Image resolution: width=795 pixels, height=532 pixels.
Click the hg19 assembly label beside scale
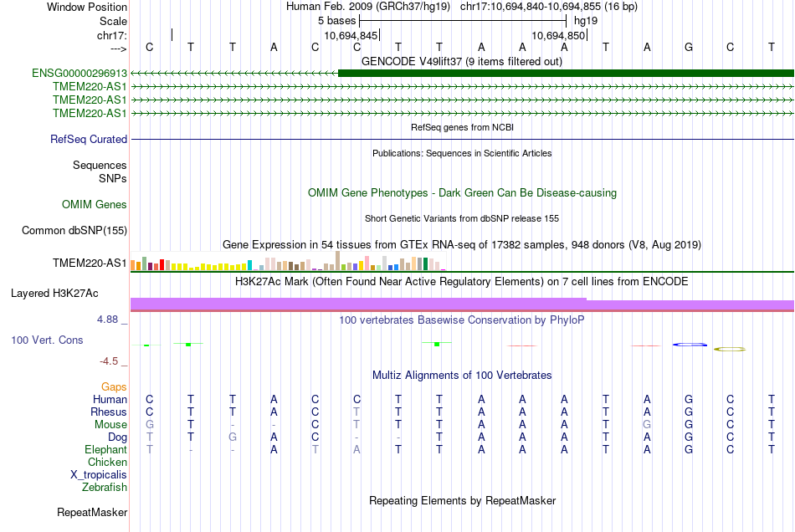click(x=586, y=21)
